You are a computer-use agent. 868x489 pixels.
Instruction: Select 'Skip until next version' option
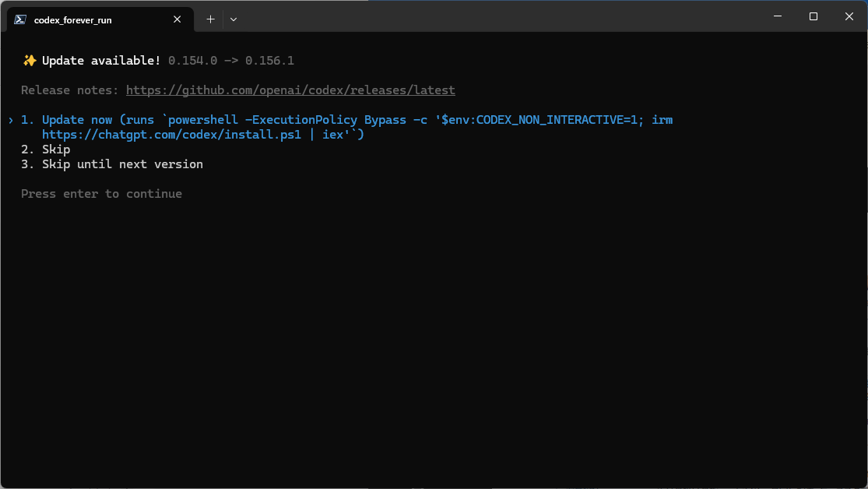(112, 164)
